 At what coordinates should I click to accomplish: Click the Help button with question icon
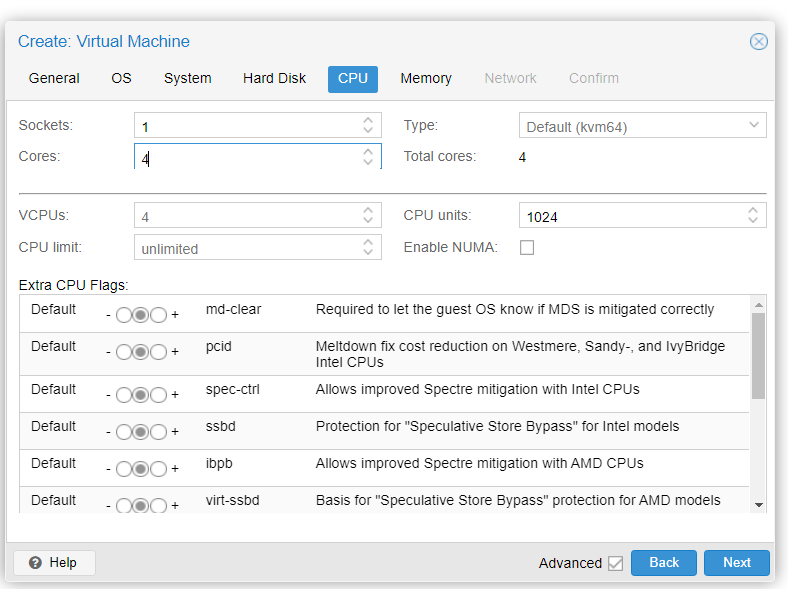(x=54, y=563)
